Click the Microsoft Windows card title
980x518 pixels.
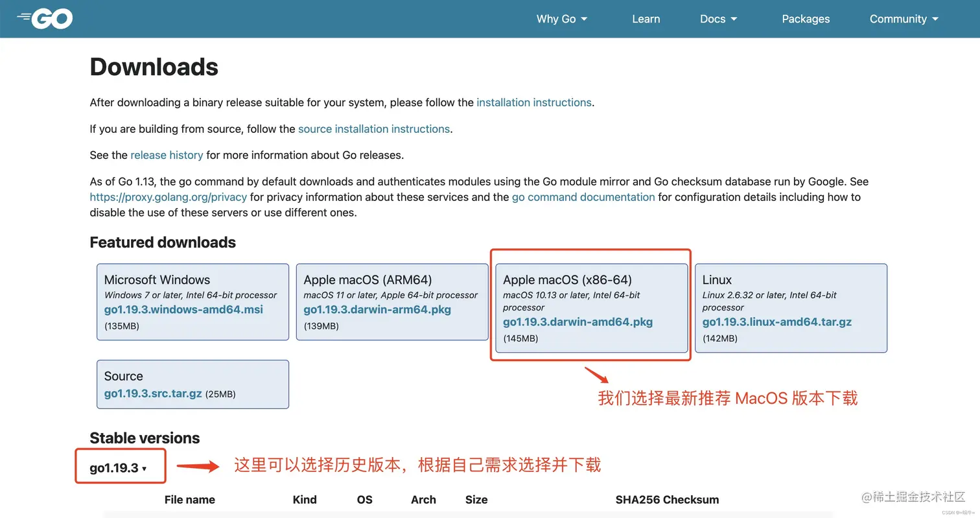157,280
